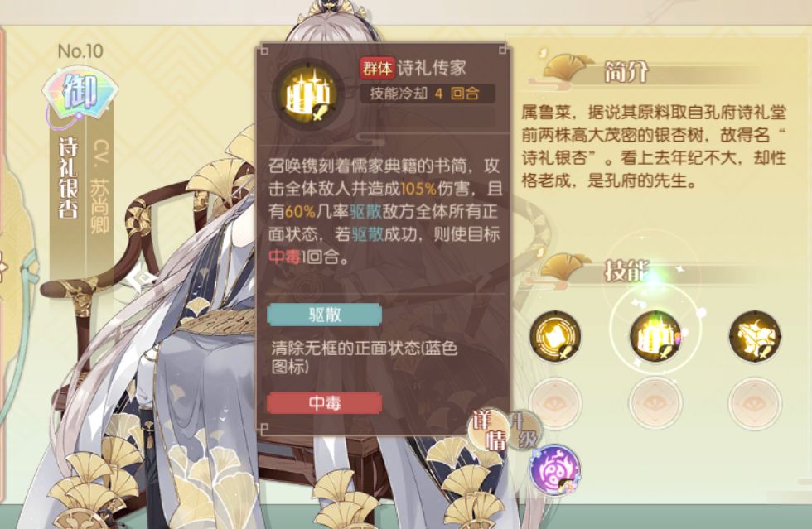Toggle the first locked eye slot
The width and height of the screenshot is (812, 529).
click(555, 403)
